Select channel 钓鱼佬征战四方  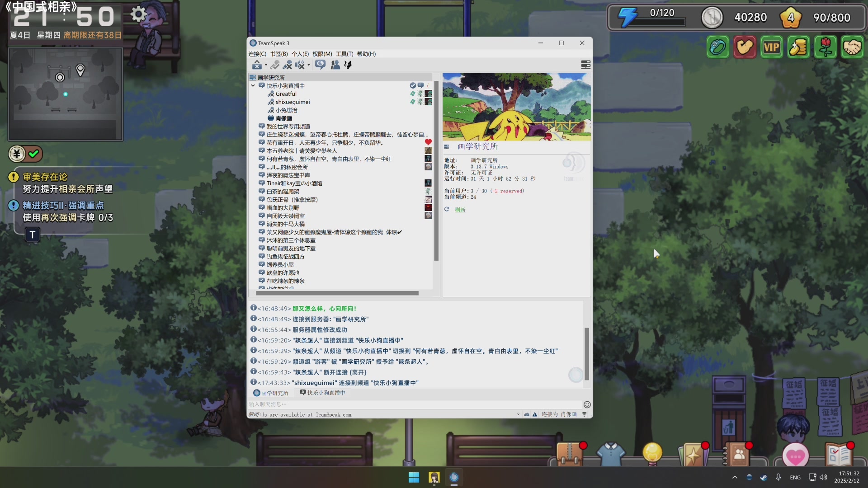click(x=285, y=257)
